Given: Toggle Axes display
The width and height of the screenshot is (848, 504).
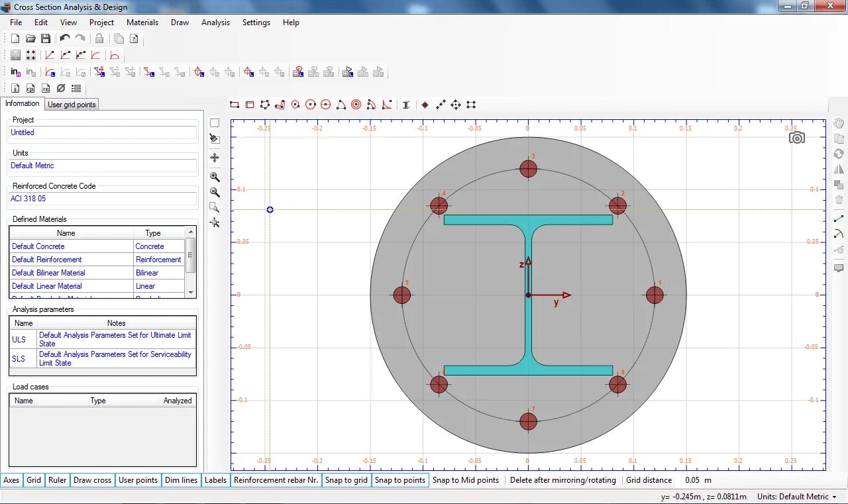Looking at the screenshot, I should [x=11, y=480].
